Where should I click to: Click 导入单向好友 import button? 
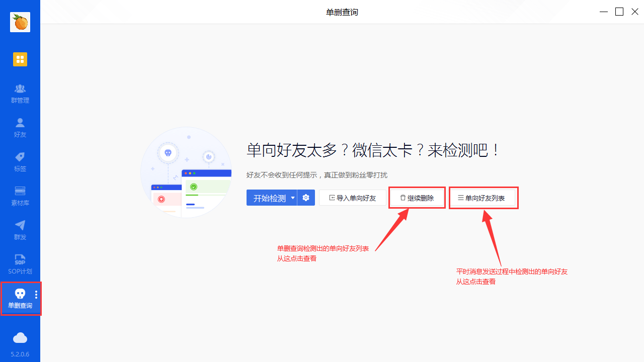coord(353,198)
